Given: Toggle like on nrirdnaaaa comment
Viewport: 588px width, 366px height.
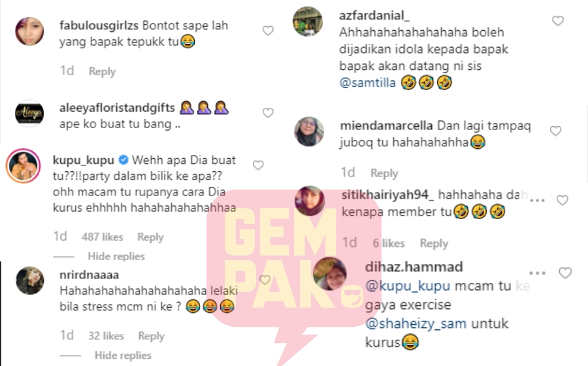Looking at the screenshot, I should [x=265, y=280].
